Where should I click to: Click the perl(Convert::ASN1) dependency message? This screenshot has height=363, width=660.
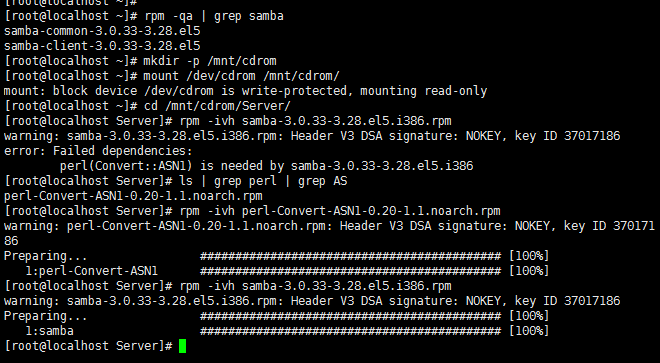[266, 166]
